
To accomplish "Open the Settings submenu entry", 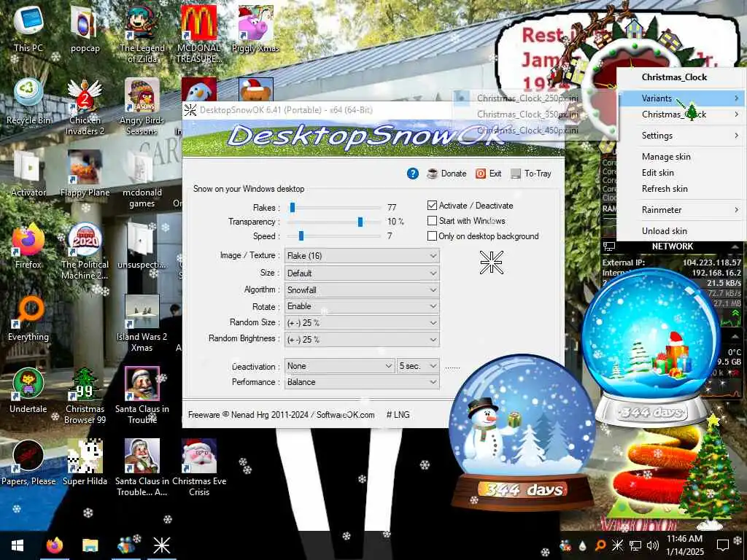I will (x=681, y=135).
